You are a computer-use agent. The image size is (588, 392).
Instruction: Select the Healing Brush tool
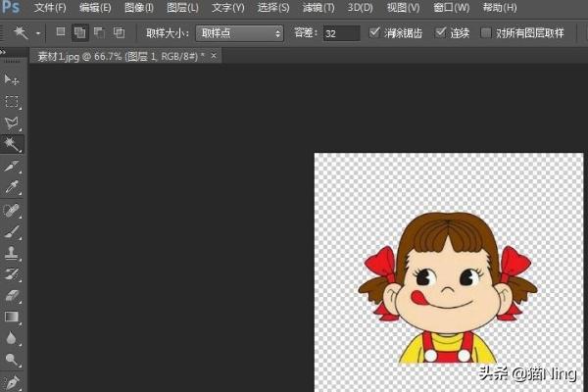click(x=11, y=210)
